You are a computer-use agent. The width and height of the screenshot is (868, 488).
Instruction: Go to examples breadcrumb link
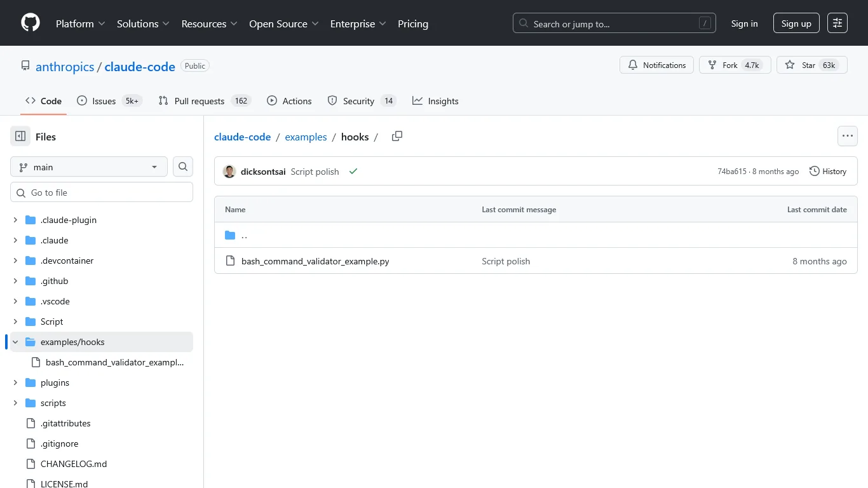tap(306, 137)
